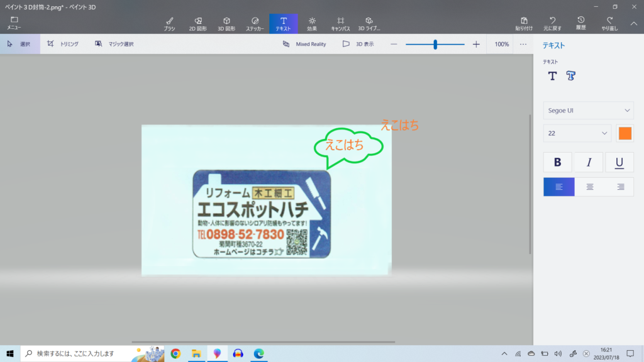Open the font size 22 dropdown
This screenshot has width=644, height=362.
pyautogui.click(x=577, y=133)
